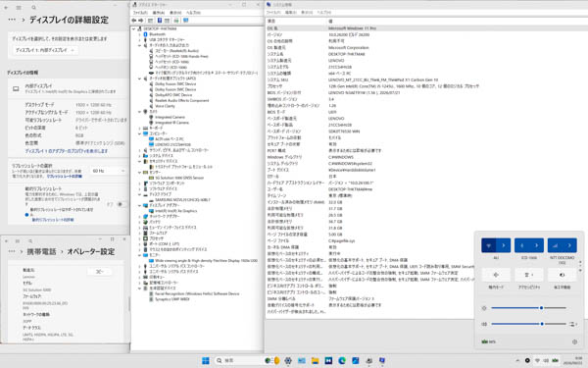The width and height of the screenshot is (588, 368).
Task: Open the アクセシビリティ quick settings tile
Action: click(x=529, y=275)
